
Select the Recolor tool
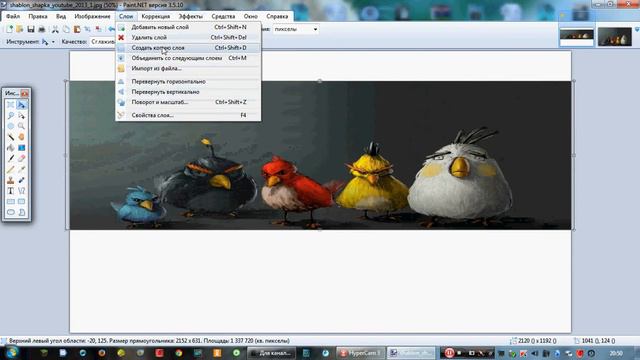click(21, 180)
